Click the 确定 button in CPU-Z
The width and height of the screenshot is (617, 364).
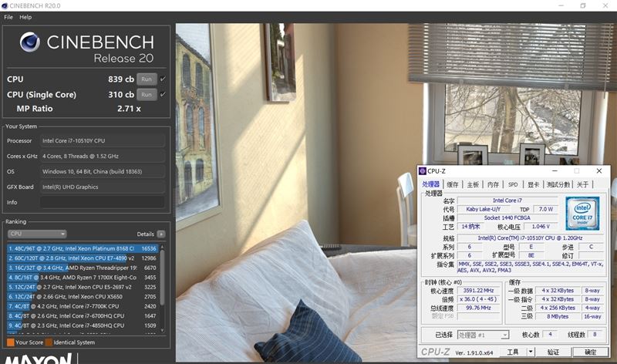click(590, 352)
